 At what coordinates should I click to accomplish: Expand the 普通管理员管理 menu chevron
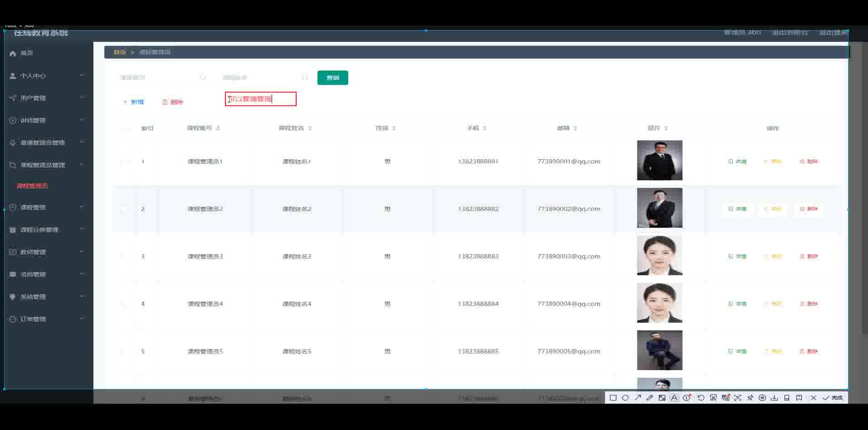pos(82,142)
